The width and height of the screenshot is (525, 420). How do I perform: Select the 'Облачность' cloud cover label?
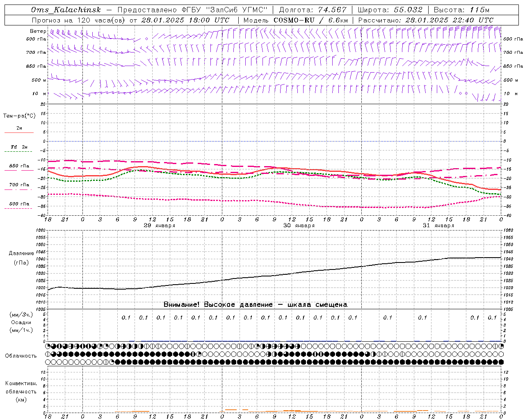point(21,356)
